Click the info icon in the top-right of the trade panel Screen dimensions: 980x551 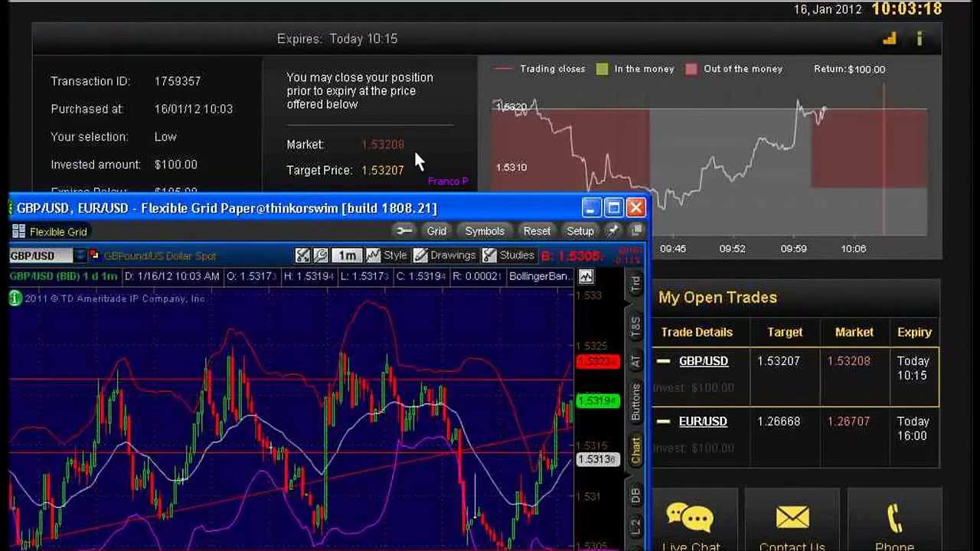coord(920,38)
